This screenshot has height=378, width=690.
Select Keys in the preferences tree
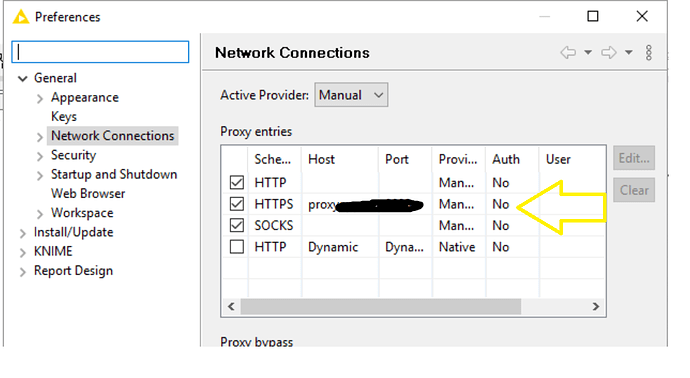pyautogui.click(x=64, y=117)
